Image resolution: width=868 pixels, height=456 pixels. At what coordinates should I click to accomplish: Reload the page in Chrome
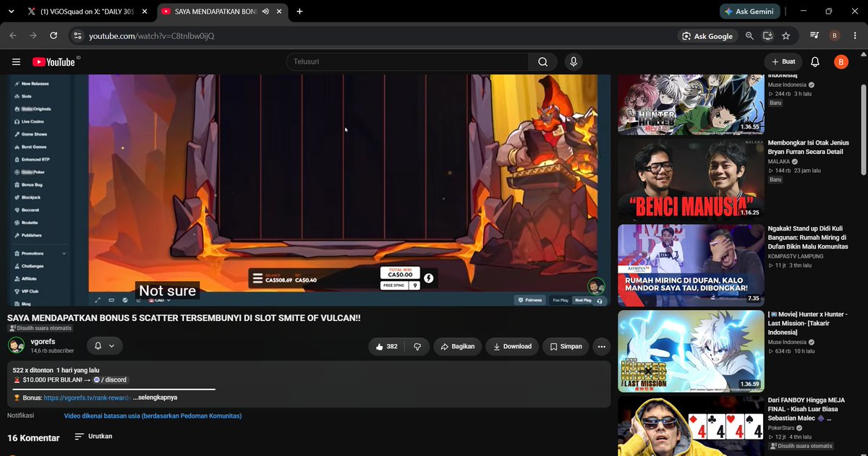point(54,35)
